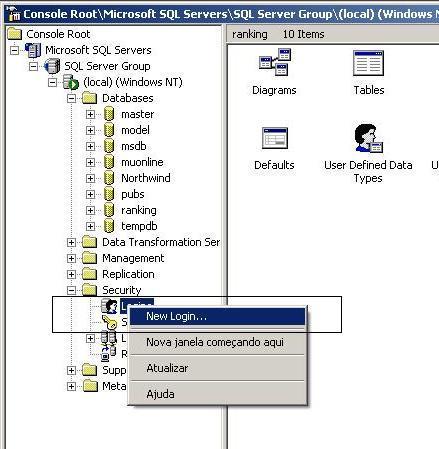This screenshot has height=449, width=439.
Task: Expand the master database node
Action: [90, 114]
